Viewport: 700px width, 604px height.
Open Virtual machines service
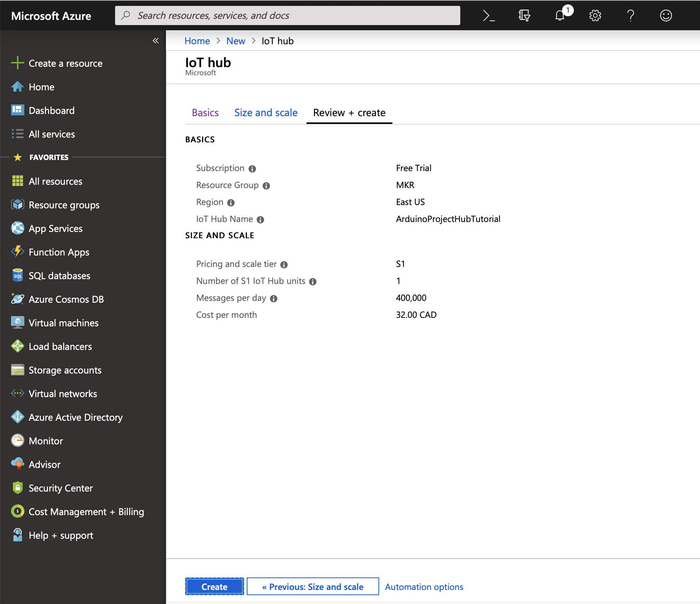[x=63, y=323]
